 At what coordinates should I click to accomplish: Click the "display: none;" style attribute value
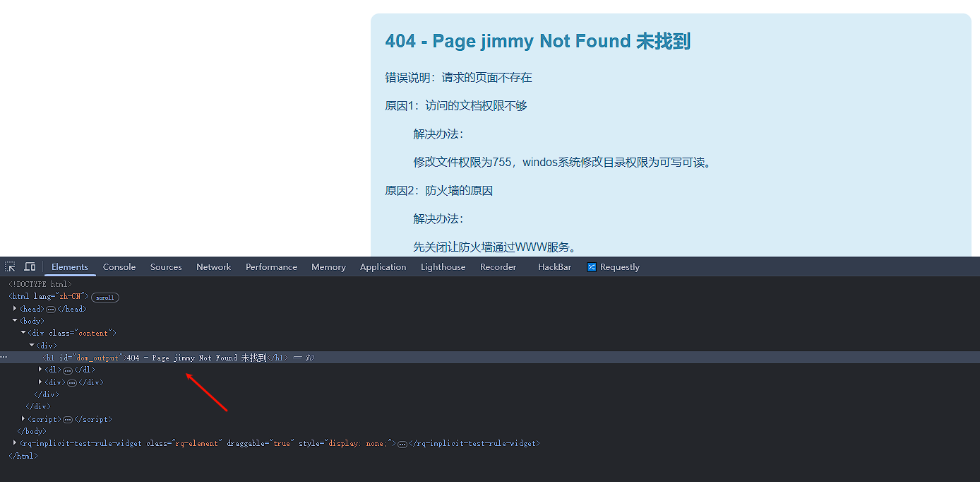358,444
